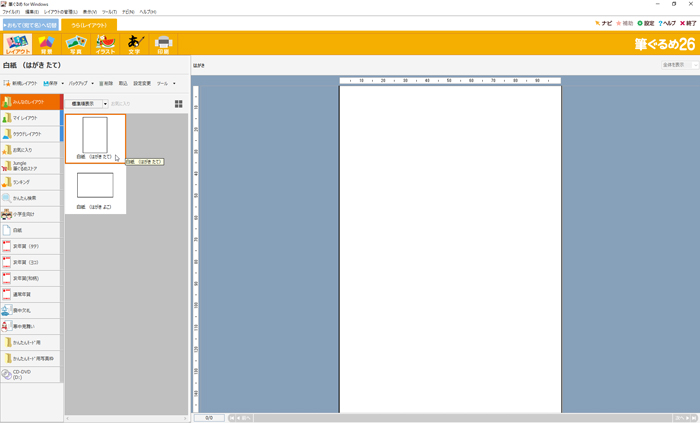Click the 設定変更 button
This screenshot has width=700, height=423.
[x=142, y=84]
